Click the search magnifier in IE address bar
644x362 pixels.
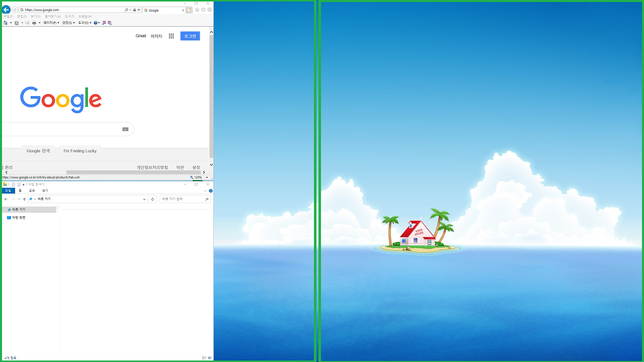pos(126,10)
